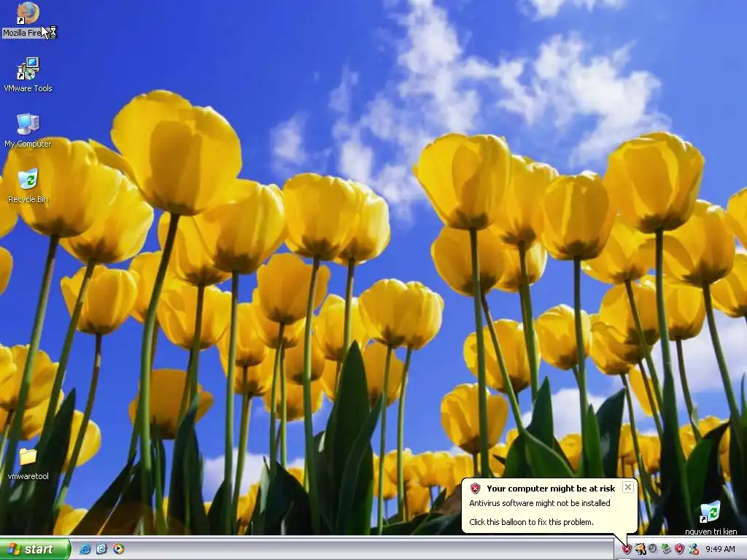Image resolution: width=747 pixels, height=560 pixels.
Task: Launch Internet Explorer from Quick Launch
Action: pyautogui.click(x=85, y=549)
